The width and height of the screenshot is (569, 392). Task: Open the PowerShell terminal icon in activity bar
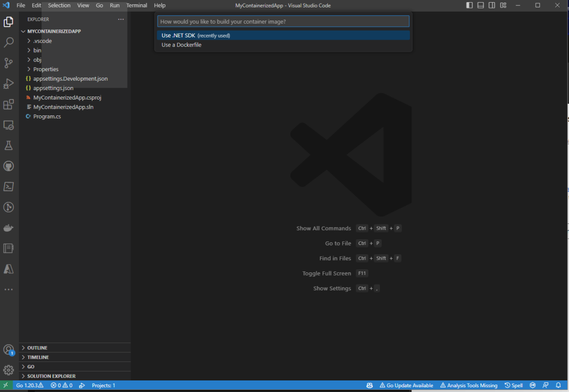(8, 187)
